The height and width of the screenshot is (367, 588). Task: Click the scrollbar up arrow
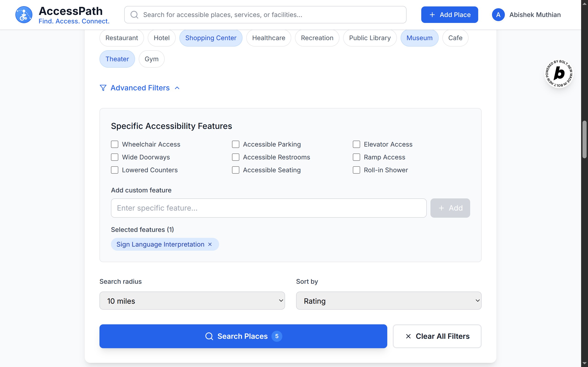[584, 3]
